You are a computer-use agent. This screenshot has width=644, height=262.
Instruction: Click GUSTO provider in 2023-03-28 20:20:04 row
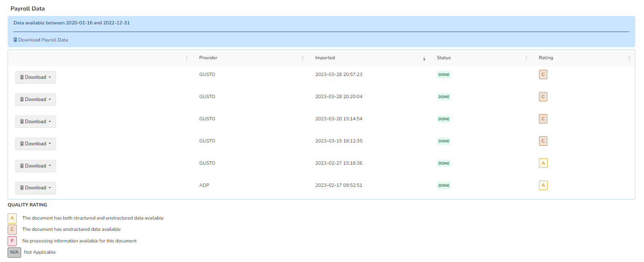point(207,97)
